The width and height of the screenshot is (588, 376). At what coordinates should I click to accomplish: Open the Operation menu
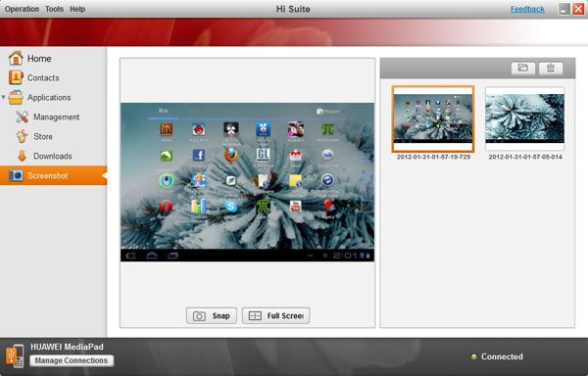(22, 9)
